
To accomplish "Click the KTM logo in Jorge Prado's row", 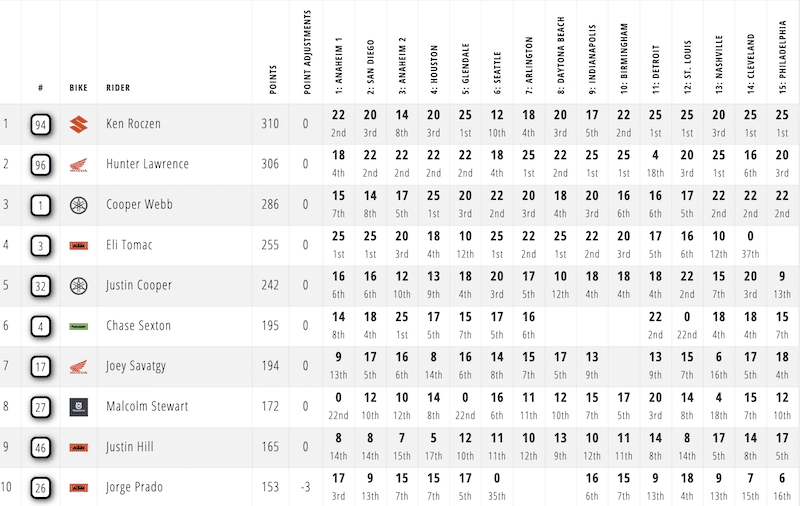I will tap(78, 488).
